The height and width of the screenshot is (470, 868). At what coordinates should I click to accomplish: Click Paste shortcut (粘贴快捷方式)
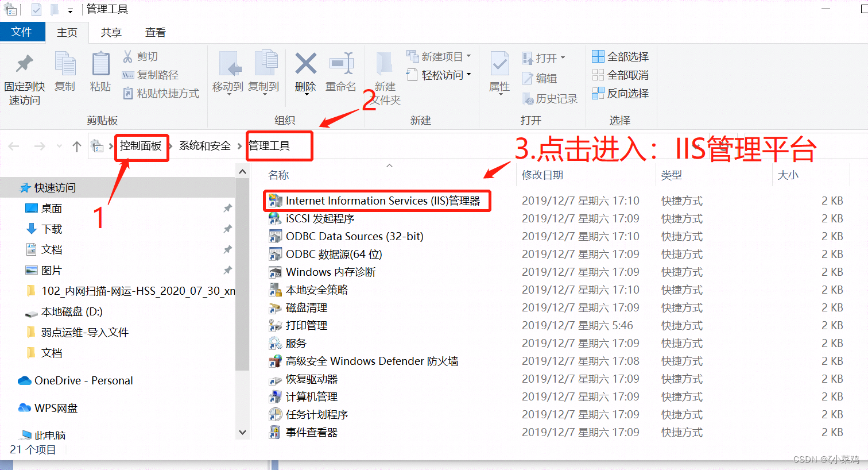coord(161,93)
